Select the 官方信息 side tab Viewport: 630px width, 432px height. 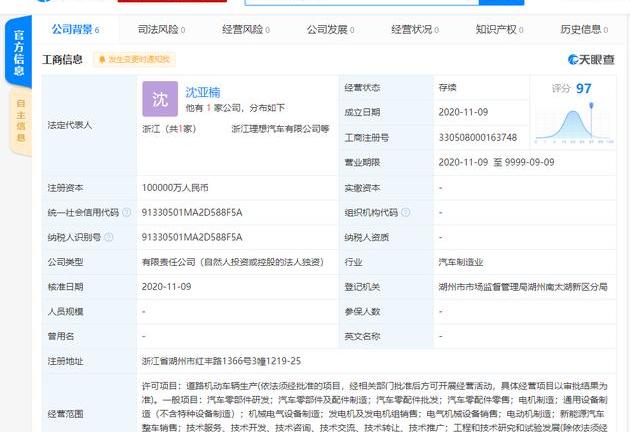click(18, 52)
